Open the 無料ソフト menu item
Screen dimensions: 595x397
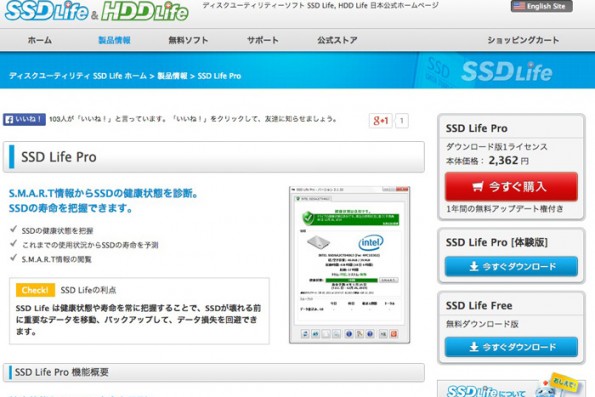[188, 40]
